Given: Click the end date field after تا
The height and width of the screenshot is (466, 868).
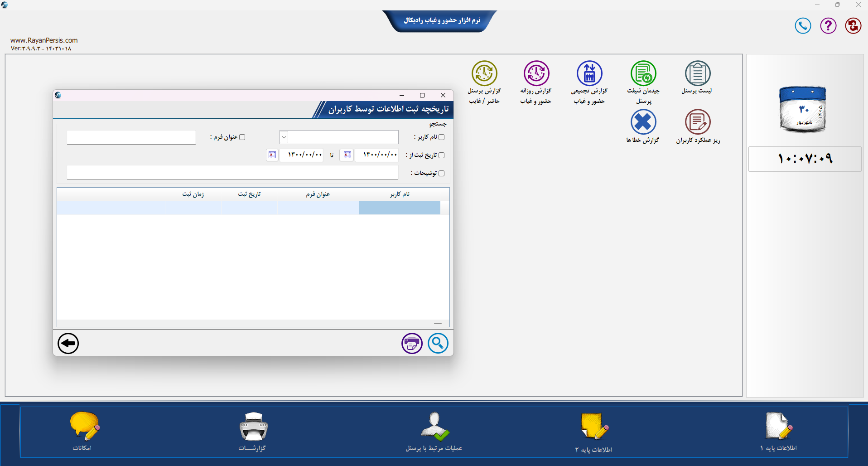Looking at the screenshot, I should pyautogui.click(x=301, y=155).
